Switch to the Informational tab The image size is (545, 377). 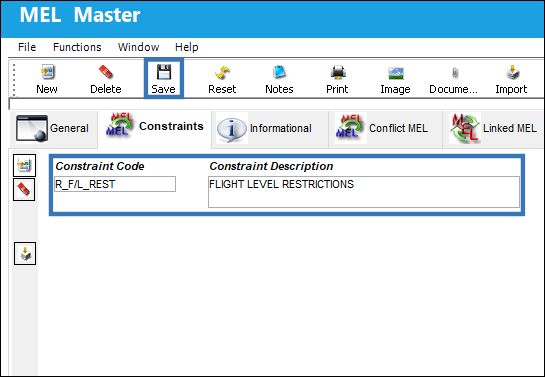pos(270,129)
